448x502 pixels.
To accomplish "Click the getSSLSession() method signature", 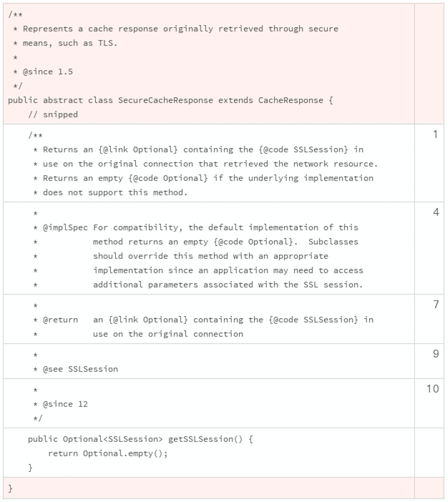I will [140, 438].
